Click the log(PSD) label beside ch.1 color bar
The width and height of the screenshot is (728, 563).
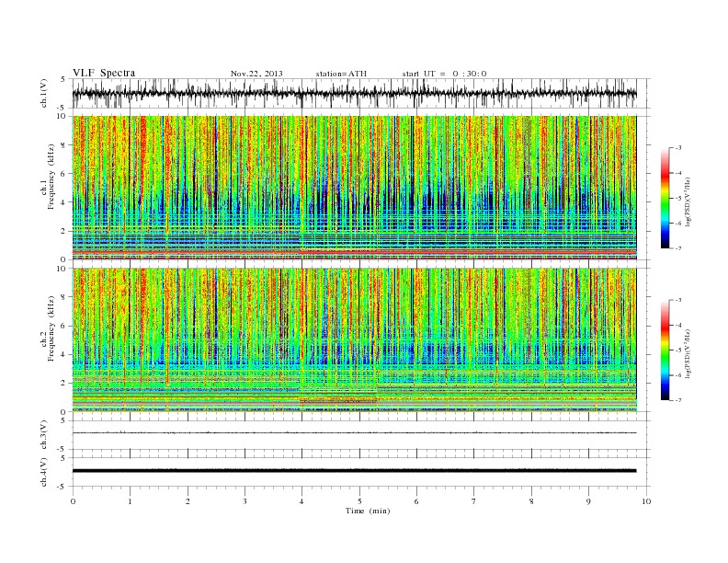[688, 201]
